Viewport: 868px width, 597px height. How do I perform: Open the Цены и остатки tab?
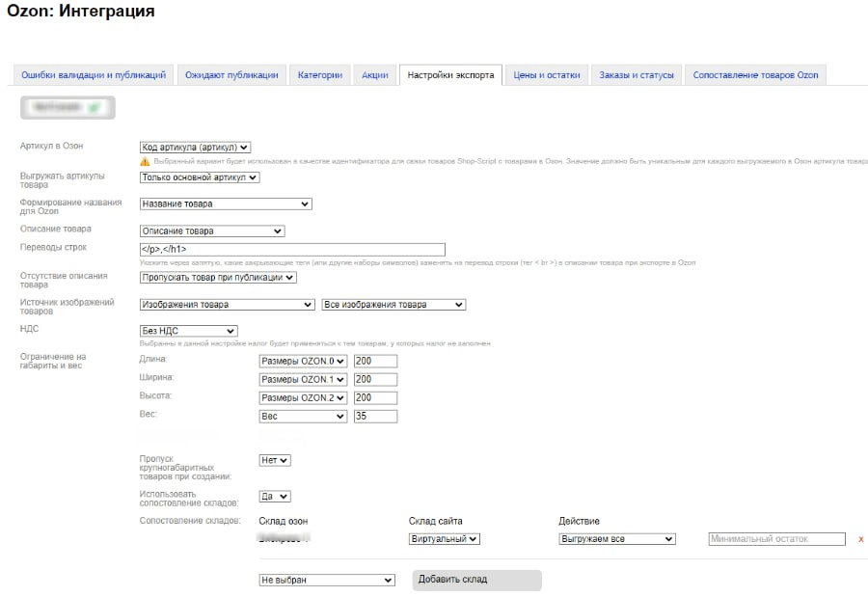(x=547, y=75)
